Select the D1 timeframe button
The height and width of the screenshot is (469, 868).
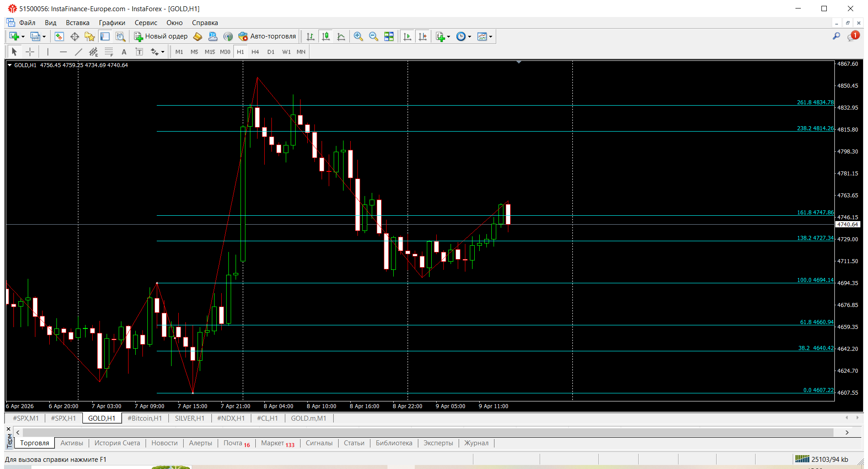[271, 52]
